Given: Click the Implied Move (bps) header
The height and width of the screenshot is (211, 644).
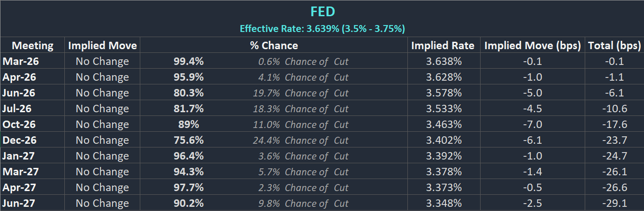Looking at the screenshot, I should (532, 45).
